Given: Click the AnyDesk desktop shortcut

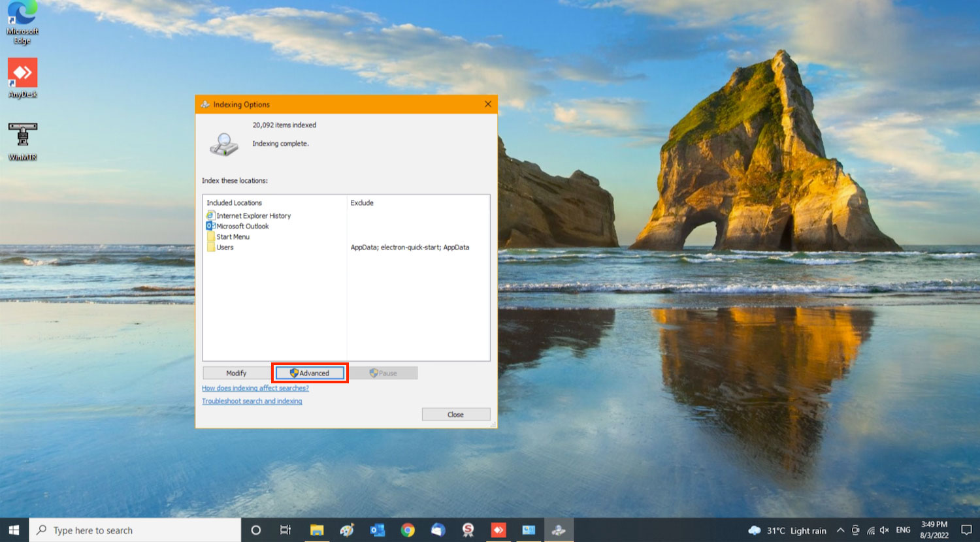Looking at the screenshot, I should [22, 77].
